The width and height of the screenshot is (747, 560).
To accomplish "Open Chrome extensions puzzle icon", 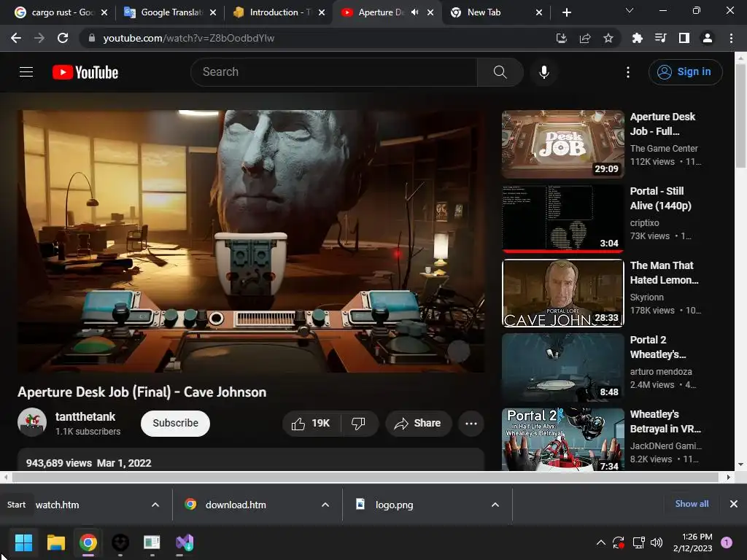I will [637, 38].
